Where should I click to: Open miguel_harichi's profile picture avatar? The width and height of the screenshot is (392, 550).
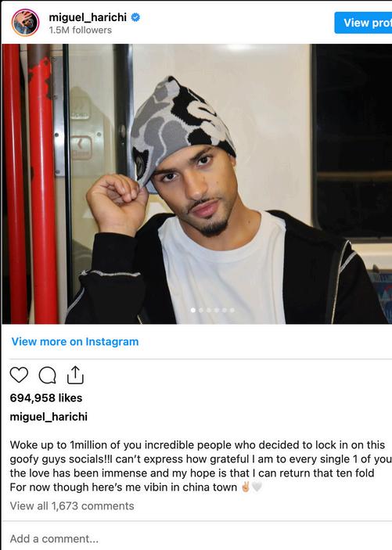[x=25, y=23]
